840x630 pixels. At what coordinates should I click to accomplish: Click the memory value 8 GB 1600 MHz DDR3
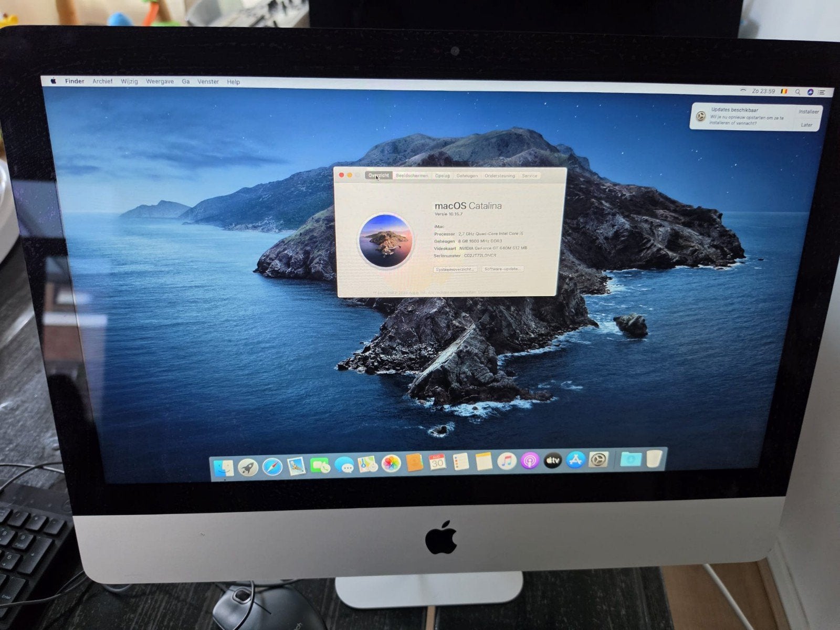point(480,241)
